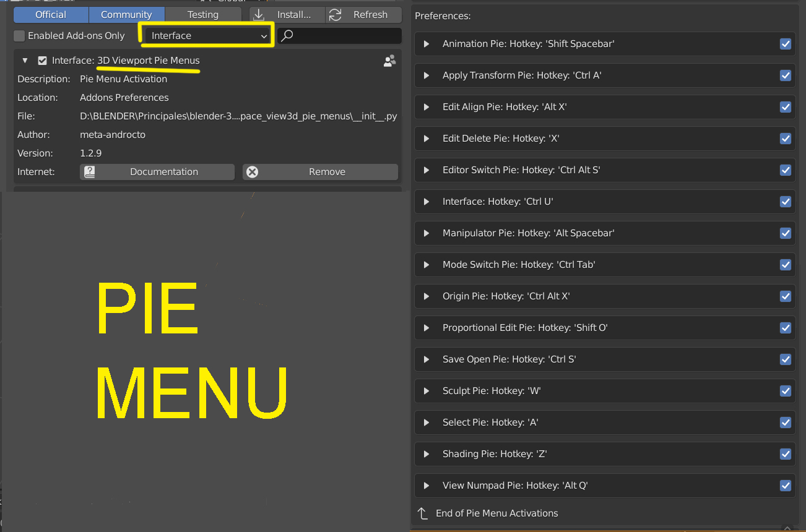The image size is (806, 532).
Task: Switch to the Testing add-ons tab
Action: (203, 14)
